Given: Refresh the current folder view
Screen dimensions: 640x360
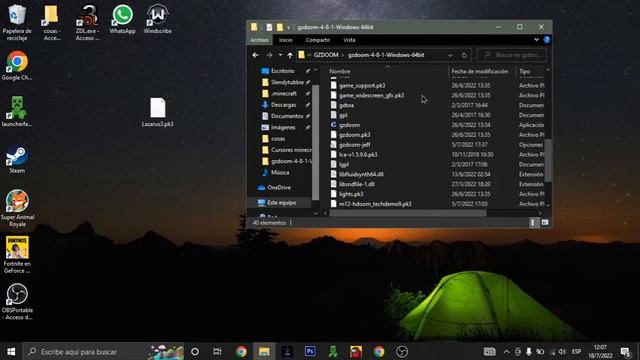Looking at the screenshot, I should [464, 55].
